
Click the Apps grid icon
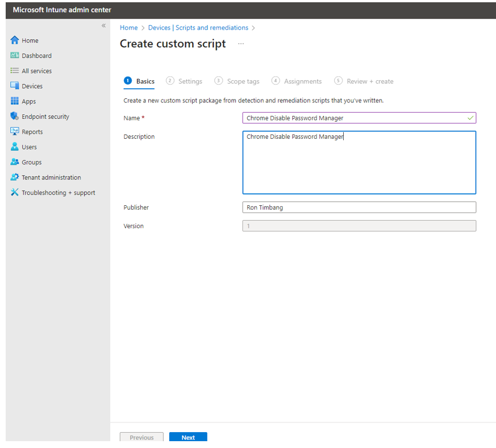(x=15, y=101)
